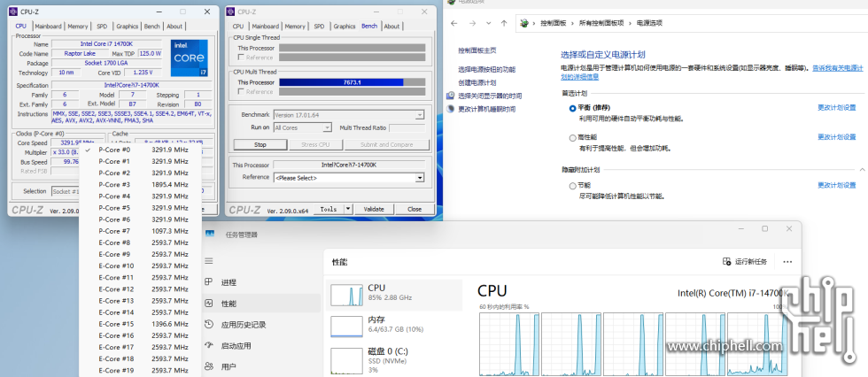868x377 pixels.
Task: Click CPU-Z icon in Bench window title bar
Action: pyautogui.click(x=231, y=12)
